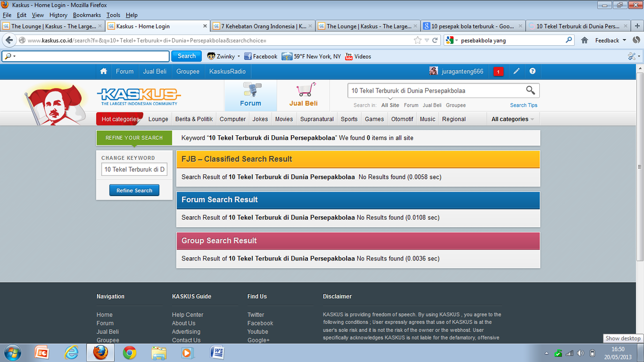
Task: Open Microsoft Word from the taskbar
Action: (x=217, y=352)
